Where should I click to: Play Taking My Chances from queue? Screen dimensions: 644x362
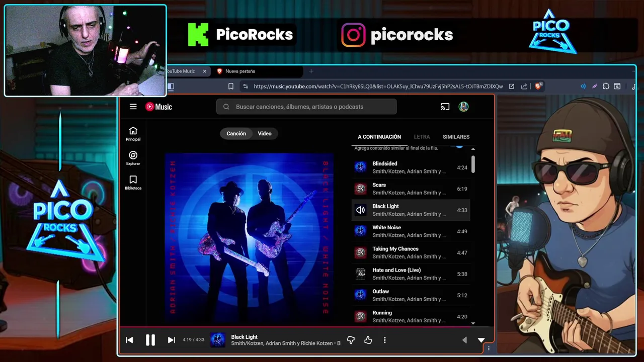click(x=411, y=252)
